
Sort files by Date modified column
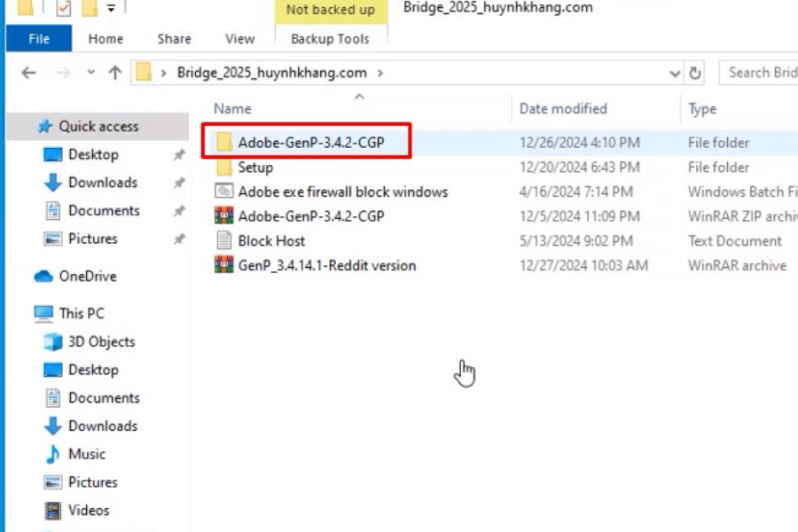point(563,109)
